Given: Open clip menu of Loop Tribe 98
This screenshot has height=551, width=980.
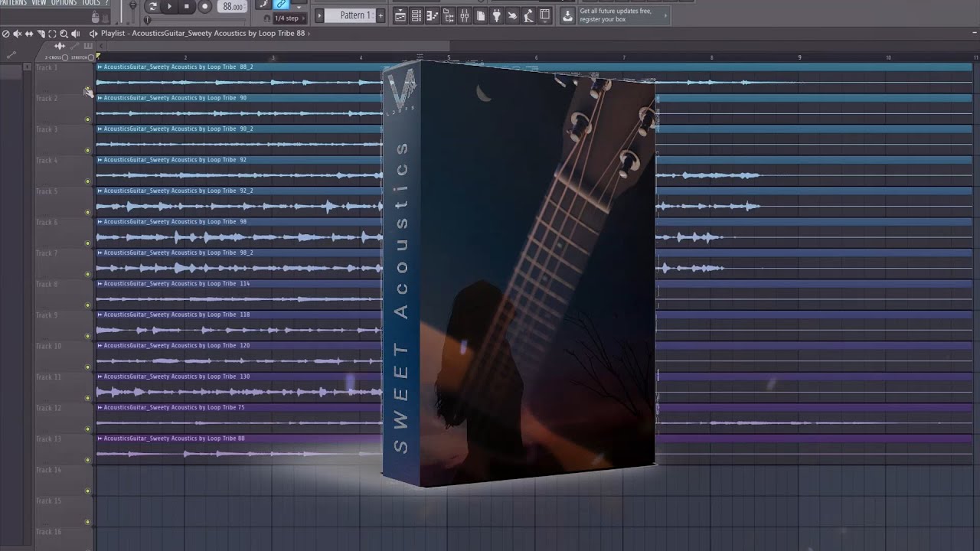Looking at the screenshot, I should click(x=100, y=222).
